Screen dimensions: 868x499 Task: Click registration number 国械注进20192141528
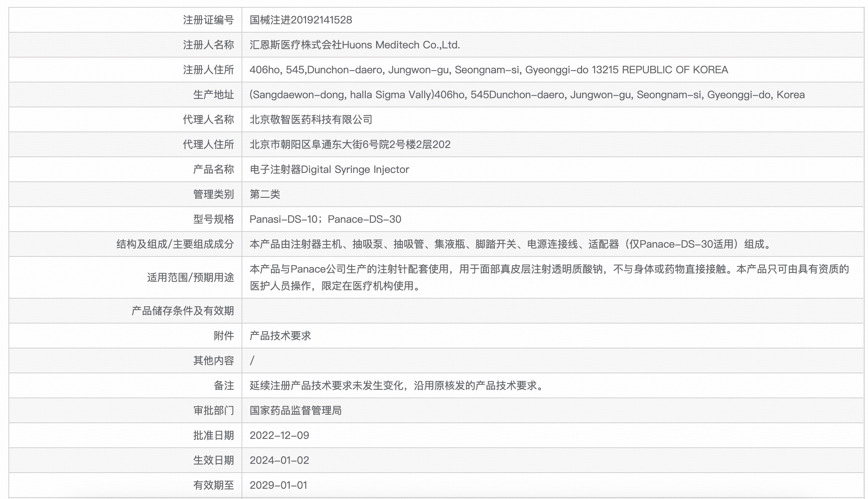301,20
